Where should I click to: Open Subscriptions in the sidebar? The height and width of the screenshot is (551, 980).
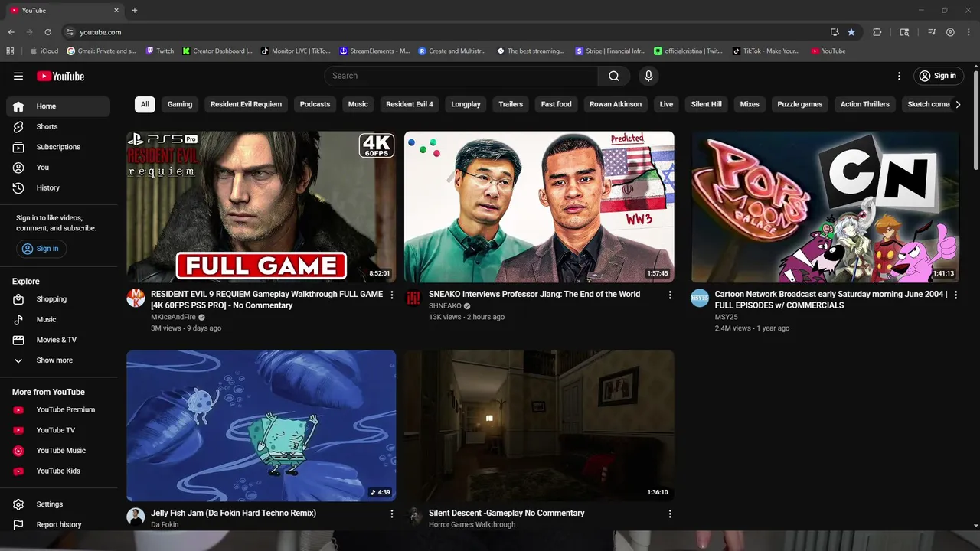[58, 147]
